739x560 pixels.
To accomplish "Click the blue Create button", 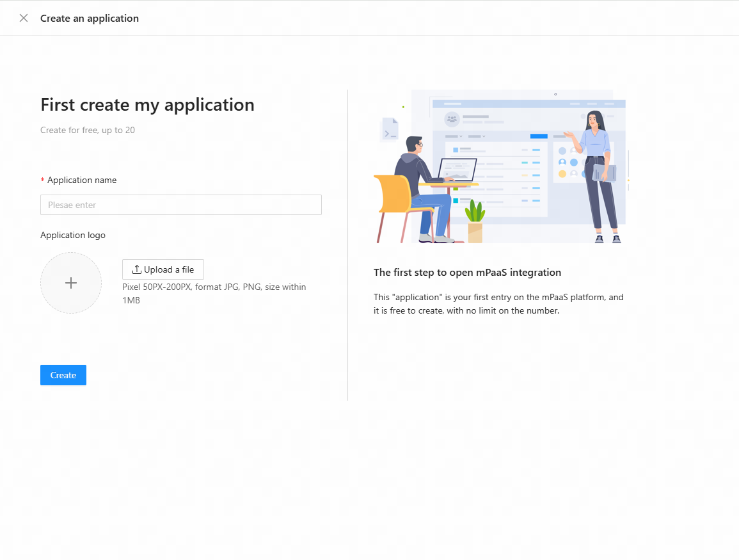I will point(63,375).
